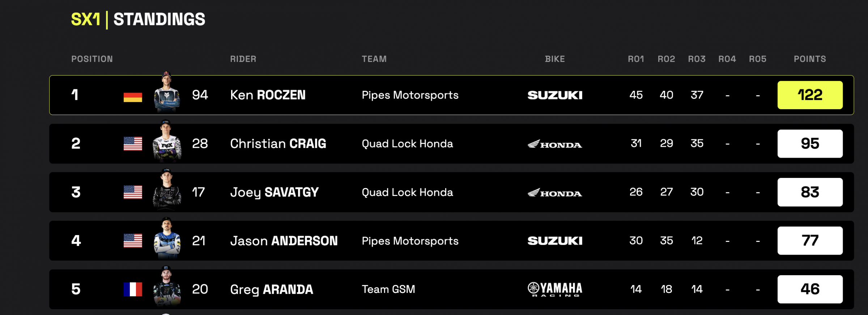
Task: Open Joey Savatgy's rider name
Action: (x=275, y=192)
